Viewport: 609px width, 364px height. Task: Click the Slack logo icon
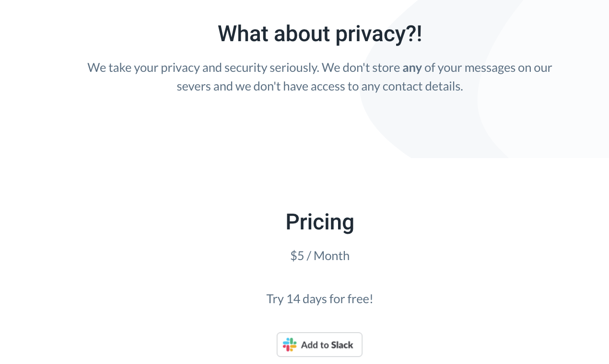tap(290, 345)
